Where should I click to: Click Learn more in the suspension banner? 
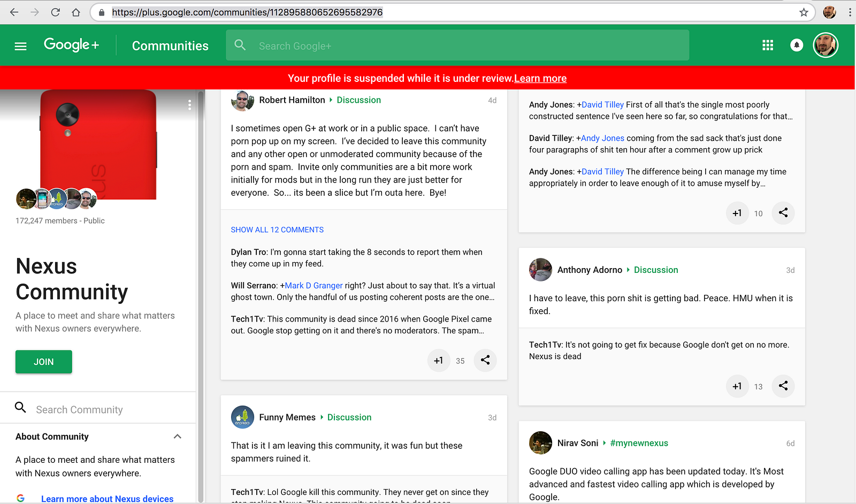pos(540,78)
